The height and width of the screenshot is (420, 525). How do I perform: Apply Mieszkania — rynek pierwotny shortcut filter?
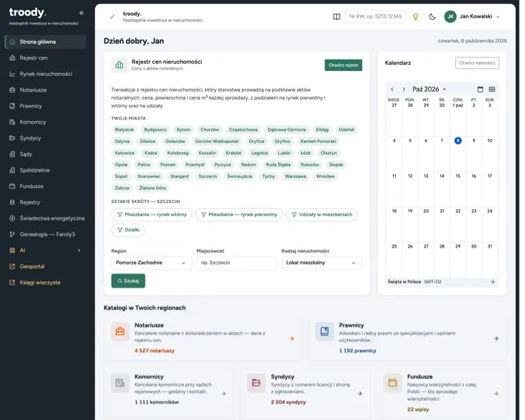239,214
